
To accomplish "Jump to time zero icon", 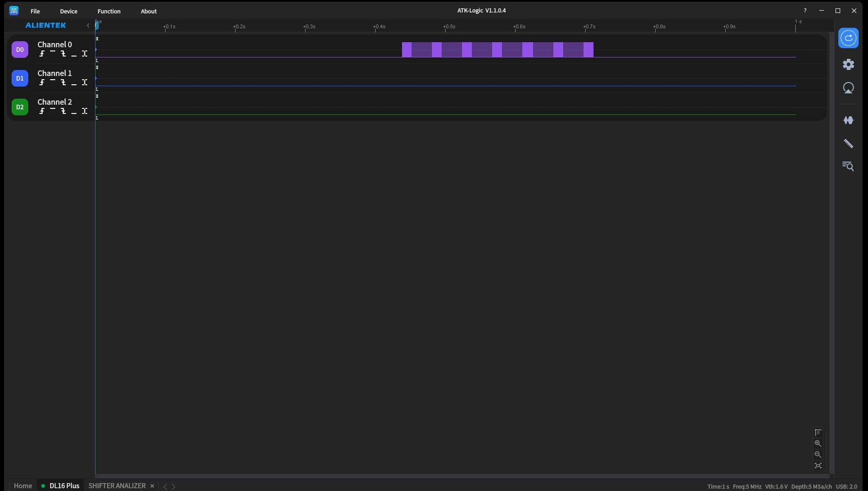I will coord(818,433).
